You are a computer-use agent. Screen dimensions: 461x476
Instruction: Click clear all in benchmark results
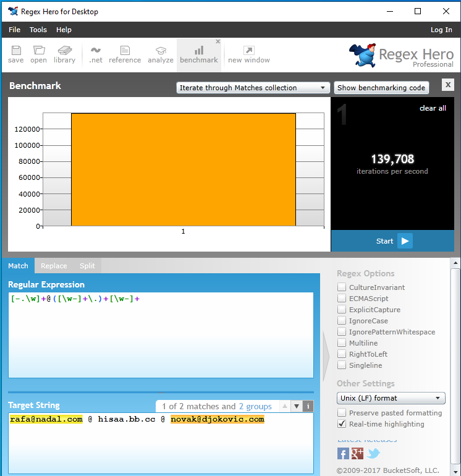433,108
